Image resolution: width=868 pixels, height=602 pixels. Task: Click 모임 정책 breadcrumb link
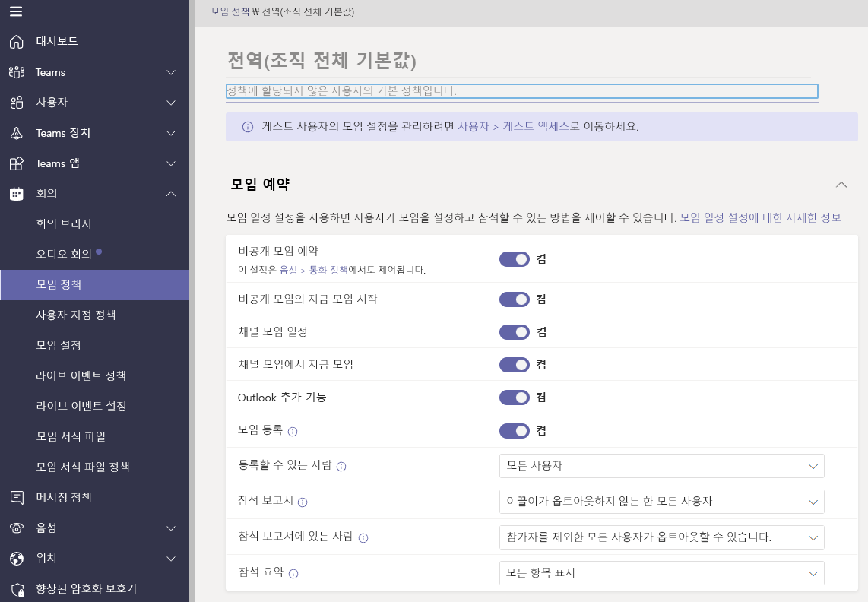pyautogui.click(x=230, y=11)
